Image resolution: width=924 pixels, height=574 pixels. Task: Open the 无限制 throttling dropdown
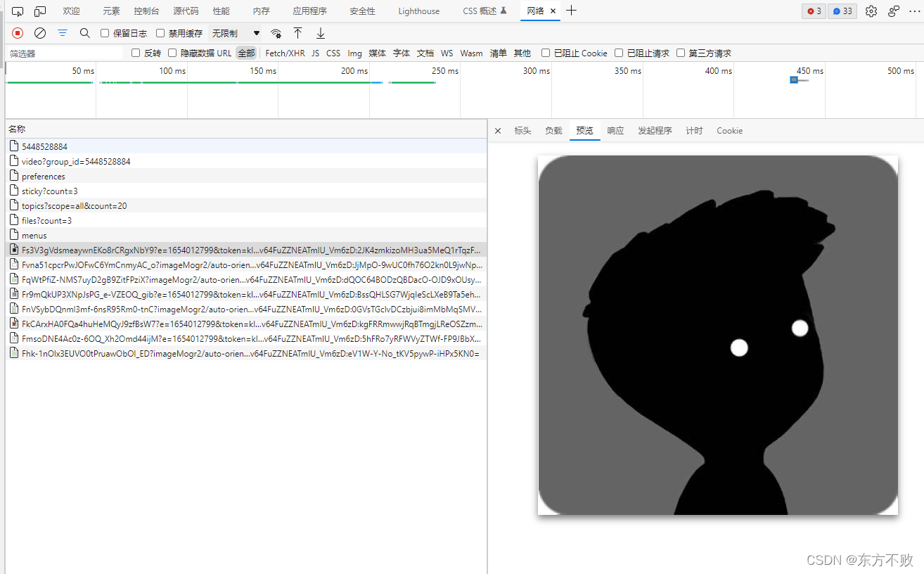tap(236, 33)
